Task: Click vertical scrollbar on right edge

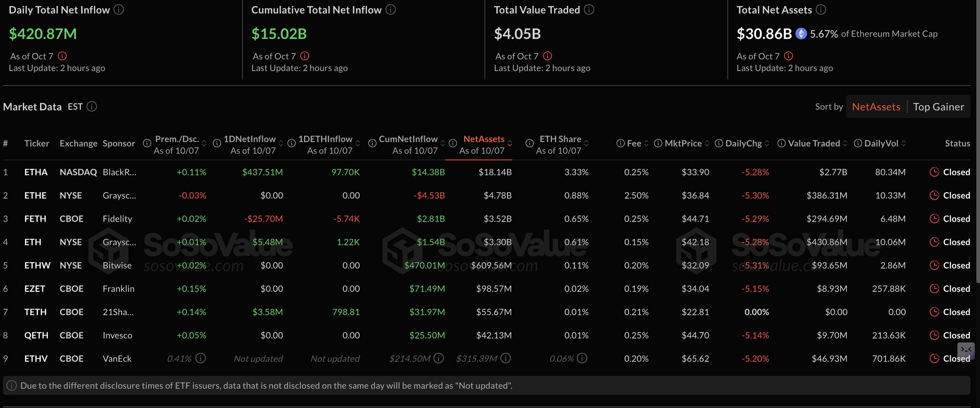Action: [x=977, y=152]
